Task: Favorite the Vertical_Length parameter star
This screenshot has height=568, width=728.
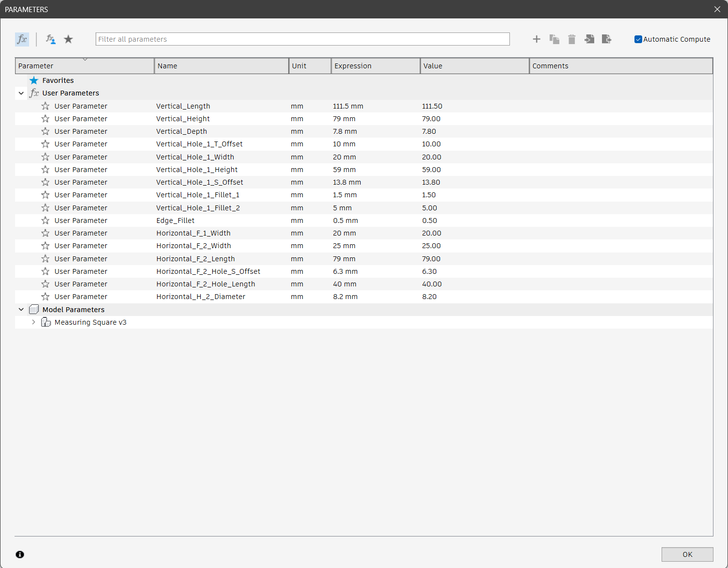Action: (x=46, y=106)
